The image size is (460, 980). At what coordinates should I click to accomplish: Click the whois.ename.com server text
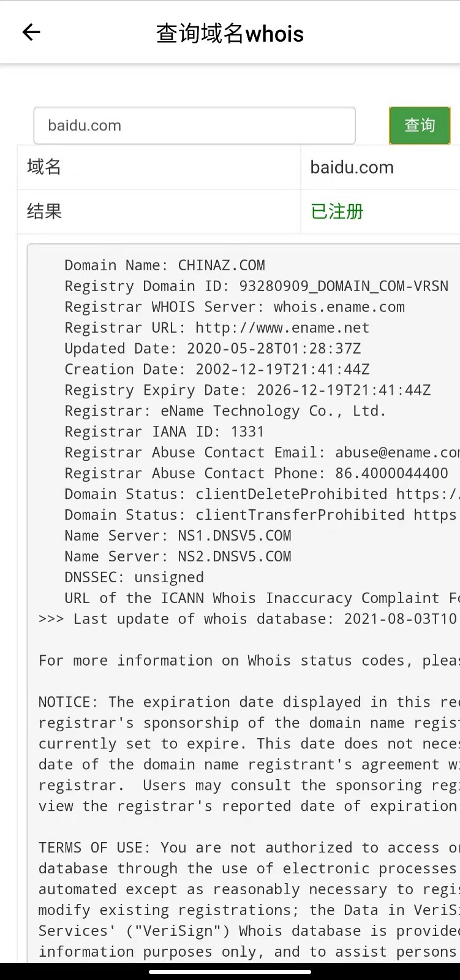339,307
